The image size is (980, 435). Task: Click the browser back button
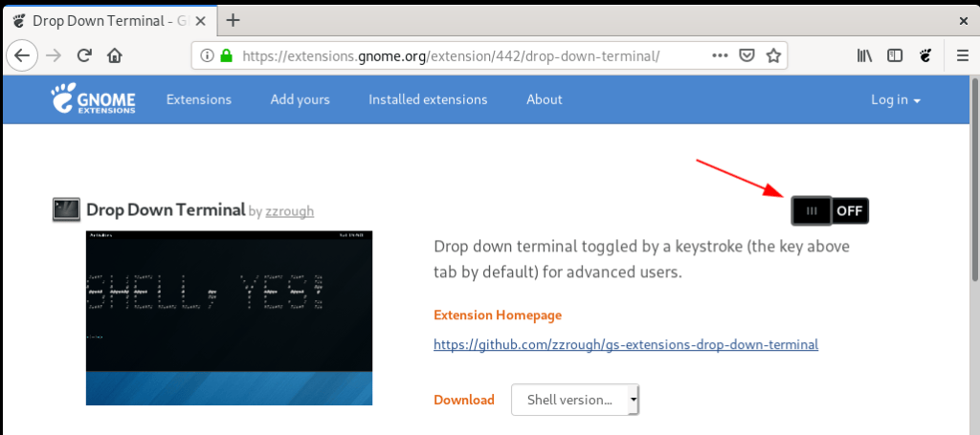21,55
